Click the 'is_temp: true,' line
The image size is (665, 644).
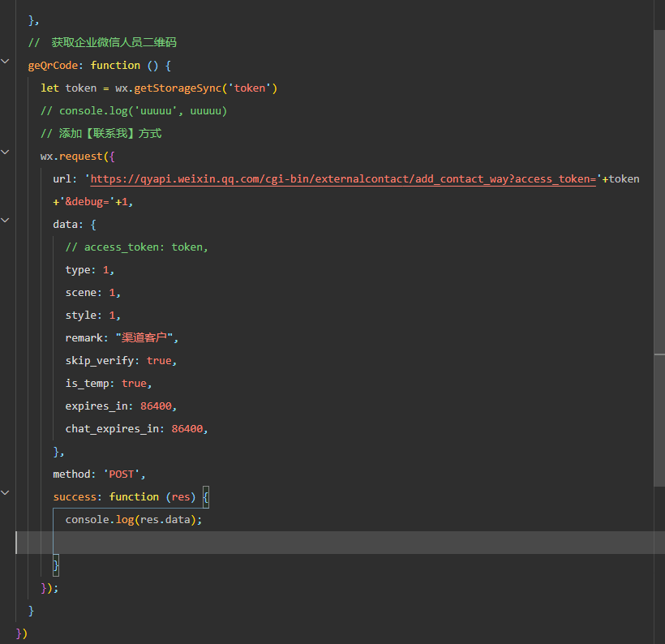pos(109,384)
